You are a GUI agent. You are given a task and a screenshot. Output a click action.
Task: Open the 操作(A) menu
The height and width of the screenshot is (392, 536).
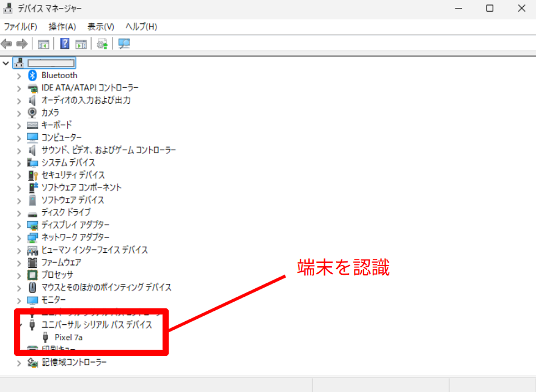(62, 27)
